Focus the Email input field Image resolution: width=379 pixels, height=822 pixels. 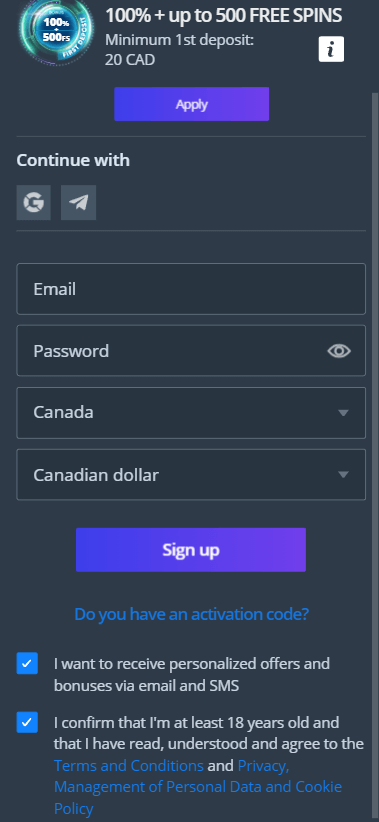(191, 289)
